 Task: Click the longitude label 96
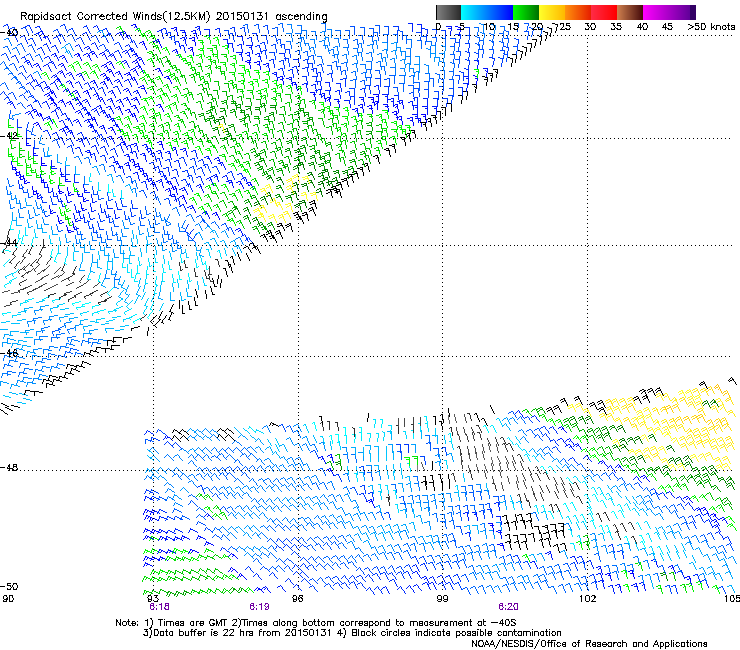coord(297,598)
